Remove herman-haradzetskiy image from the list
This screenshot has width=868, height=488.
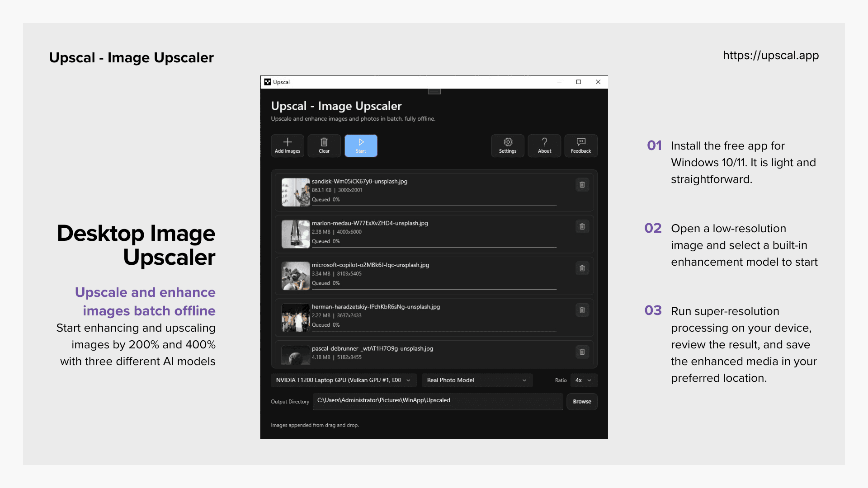tap(582, 310)
